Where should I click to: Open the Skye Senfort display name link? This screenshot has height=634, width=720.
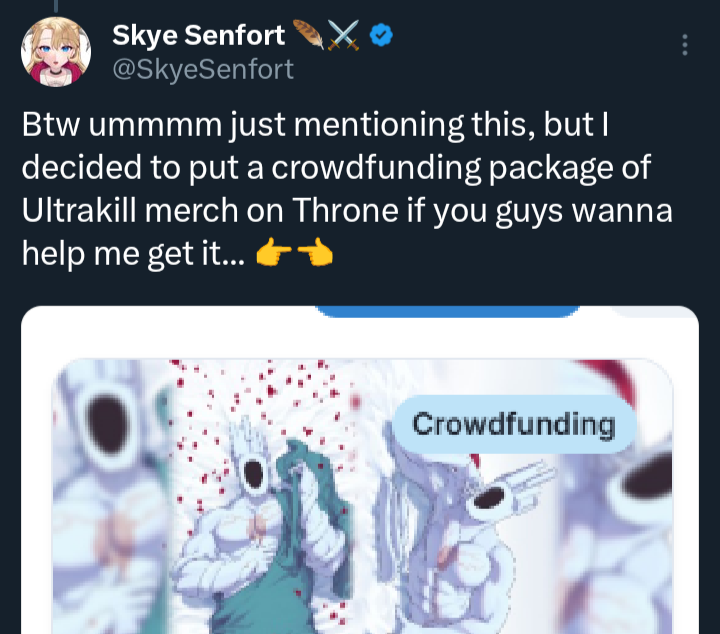pos(198,35)
